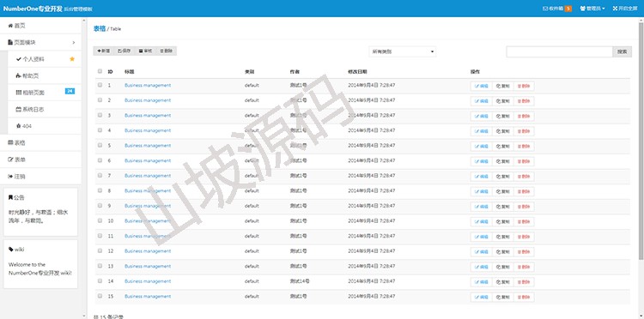This screenshot has width=644, height=319.
Task: Check the checkbox for row ID 10
Action: 100,220
